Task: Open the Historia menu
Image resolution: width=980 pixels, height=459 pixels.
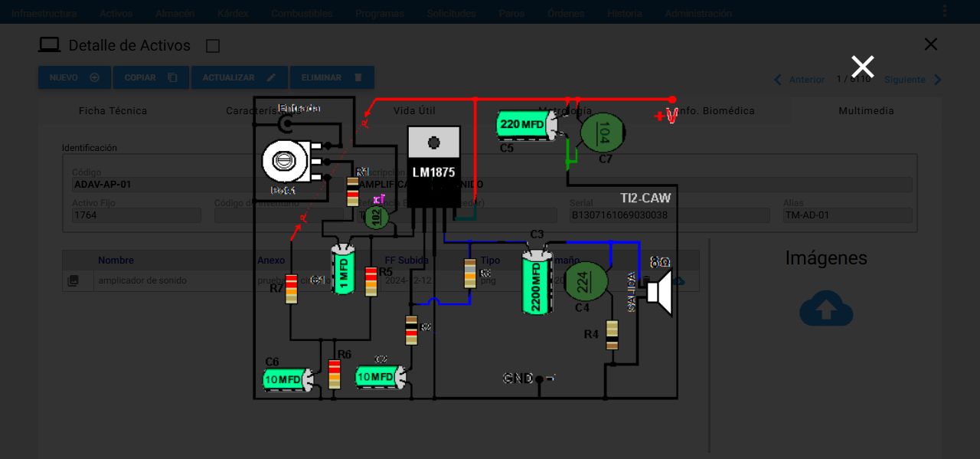Action: pos(625,13)
